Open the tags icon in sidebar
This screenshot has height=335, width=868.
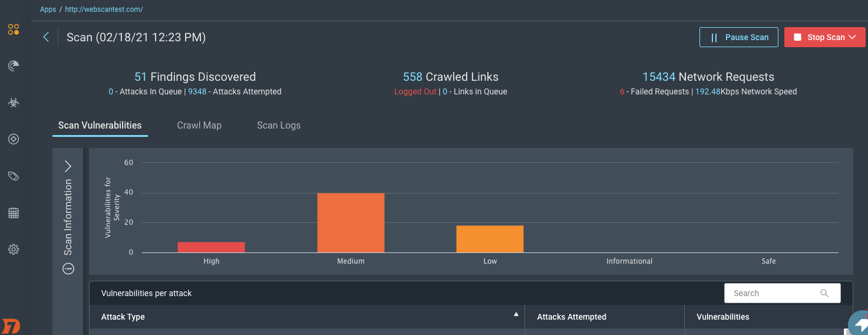(x=14, y=176)
